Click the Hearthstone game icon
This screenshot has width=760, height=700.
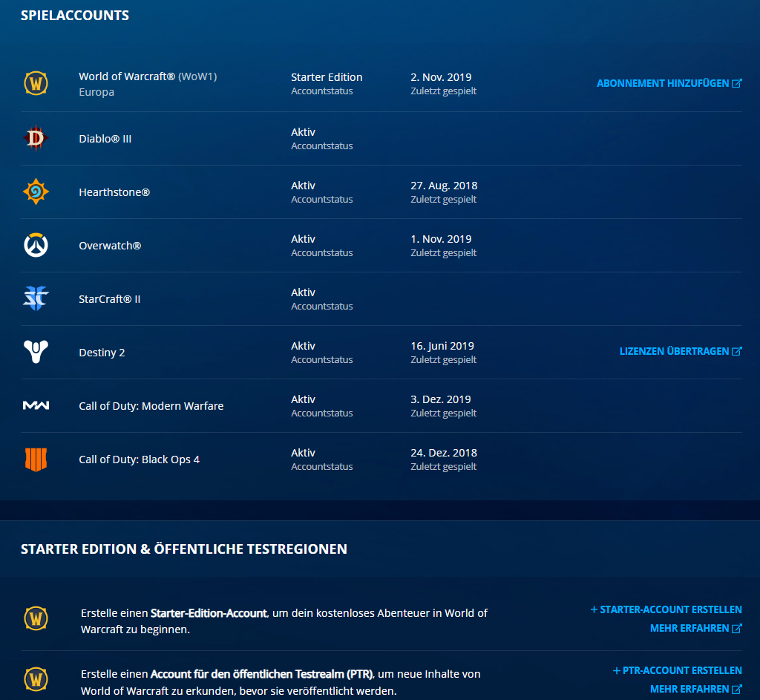click(x=36, y=192)
